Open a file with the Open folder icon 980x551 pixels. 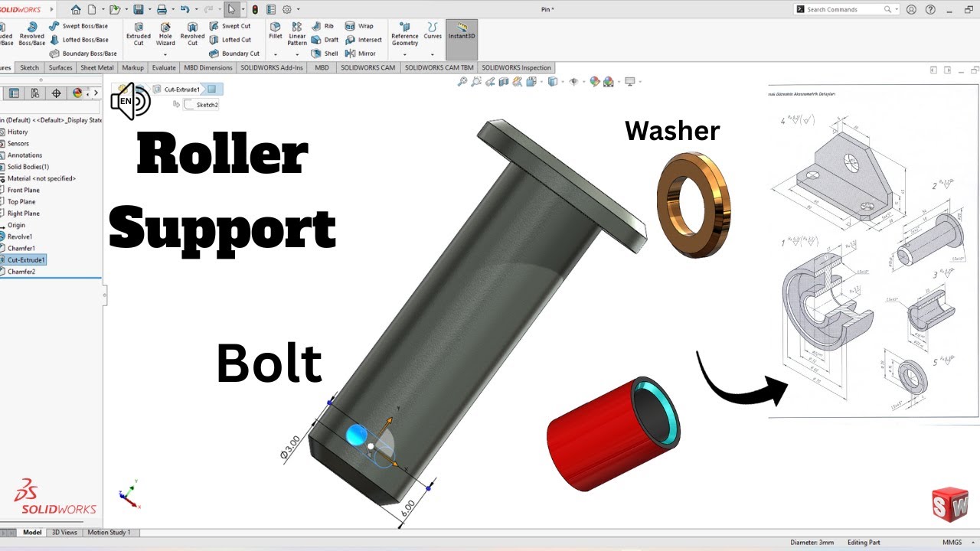tap(114, 10)
